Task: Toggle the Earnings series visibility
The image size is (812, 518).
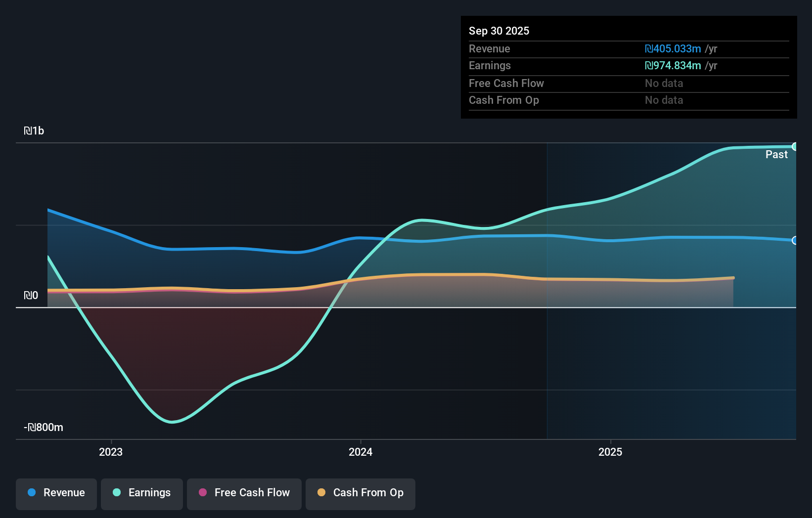Action: (x=141, y=493)
